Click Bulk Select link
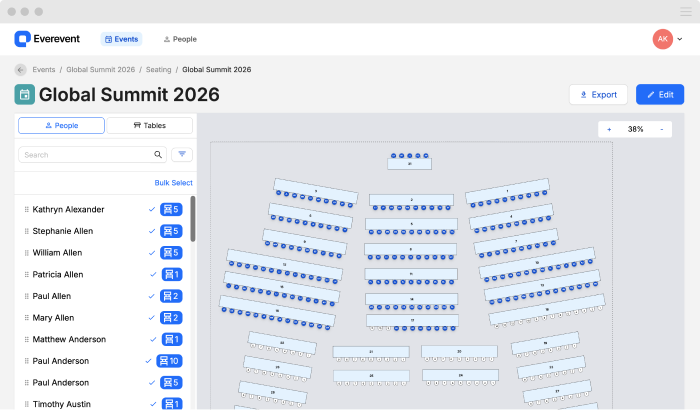 [x=174, y=183]
